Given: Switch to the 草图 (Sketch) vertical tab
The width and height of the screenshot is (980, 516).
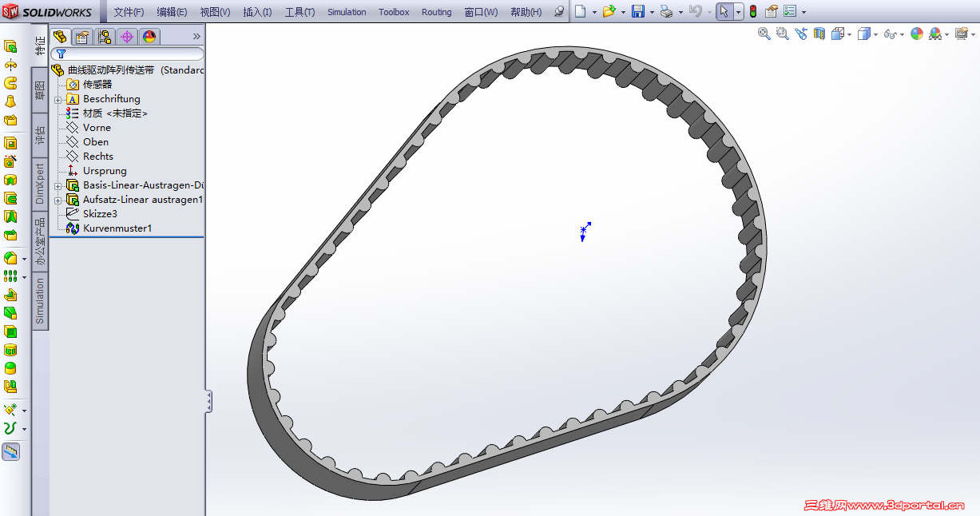Looking at the screenshot, I should click(x=40, y=90).
